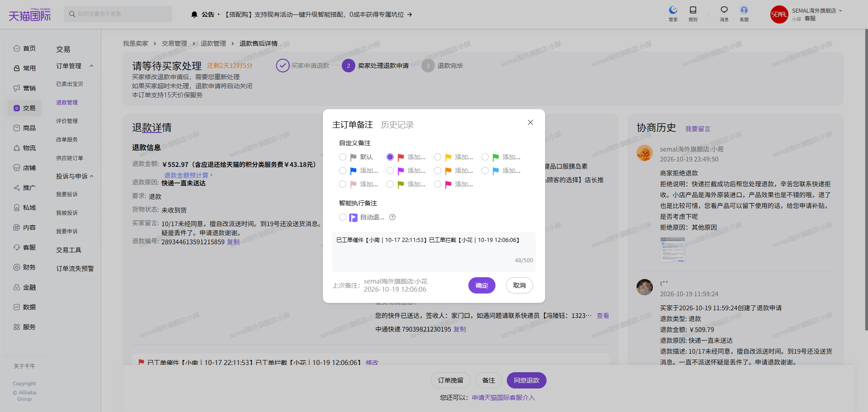Select the green flag radio option
868x412 pixels.
point(485,157)
